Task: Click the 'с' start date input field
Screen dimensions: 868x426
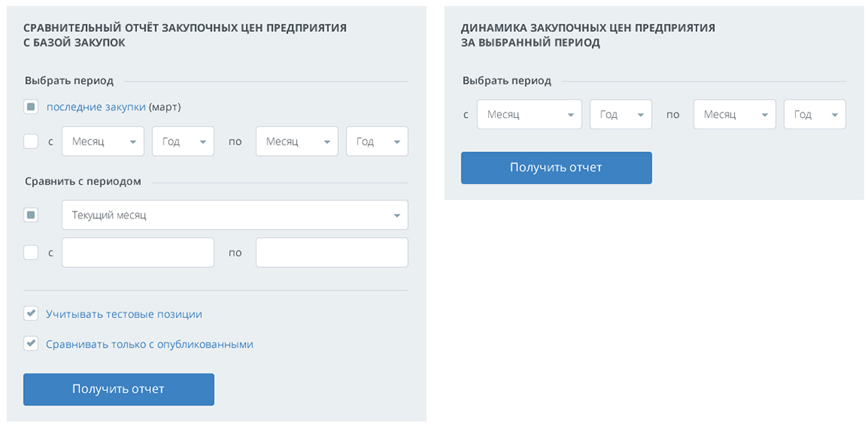Action: 138,253
